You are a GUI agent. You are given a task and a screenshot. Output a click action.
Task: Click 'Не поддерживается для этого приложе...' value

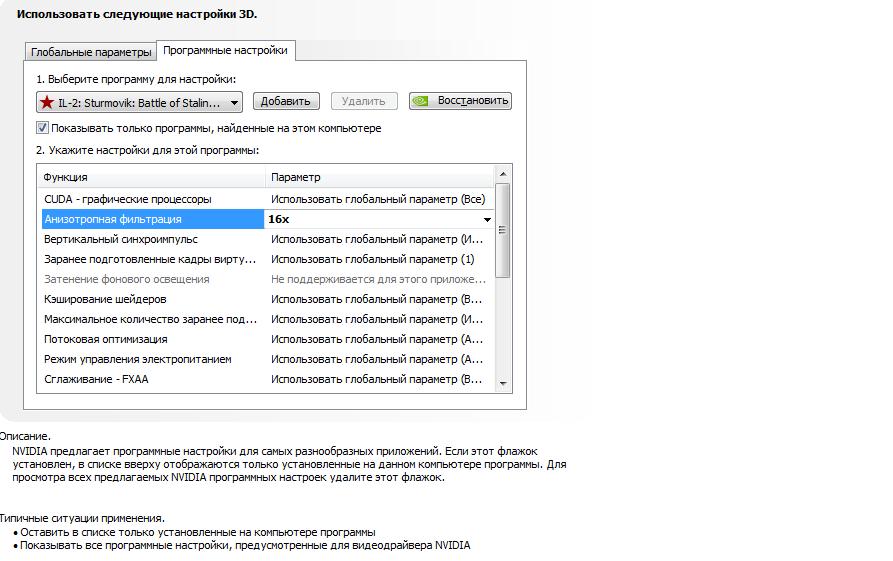tap(378, 279)
